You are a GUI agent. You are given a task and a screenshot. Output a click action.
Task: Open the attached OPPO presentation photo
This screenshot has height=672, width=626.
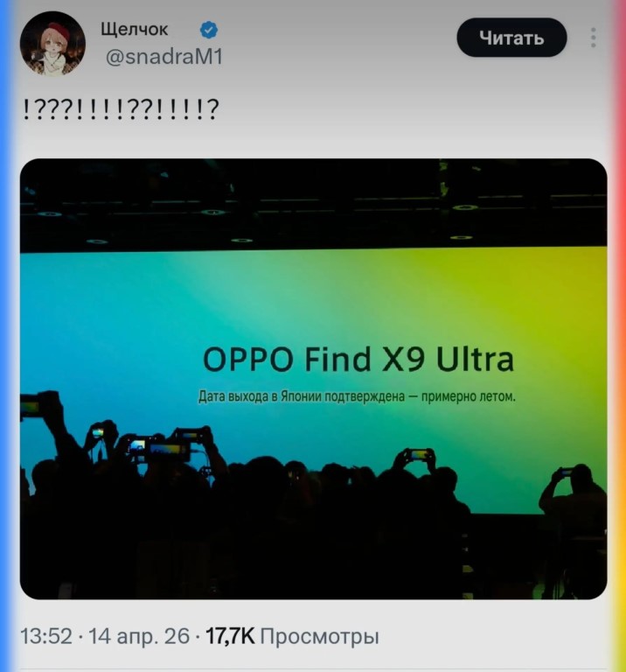[313, 379]
